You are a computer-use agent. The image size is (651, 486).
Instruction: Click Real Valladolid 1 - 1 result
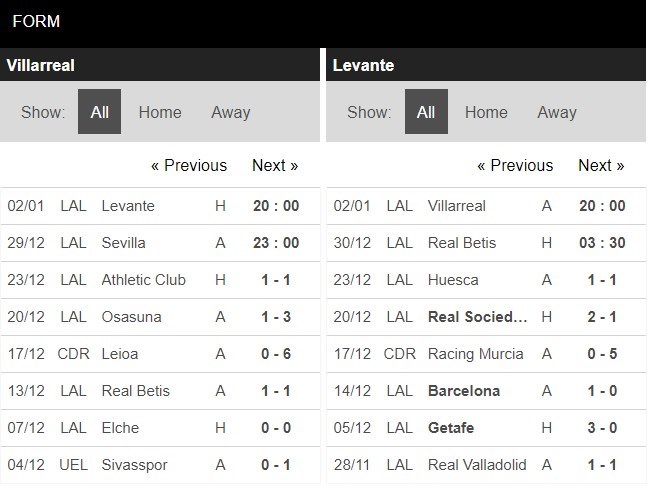601,464
